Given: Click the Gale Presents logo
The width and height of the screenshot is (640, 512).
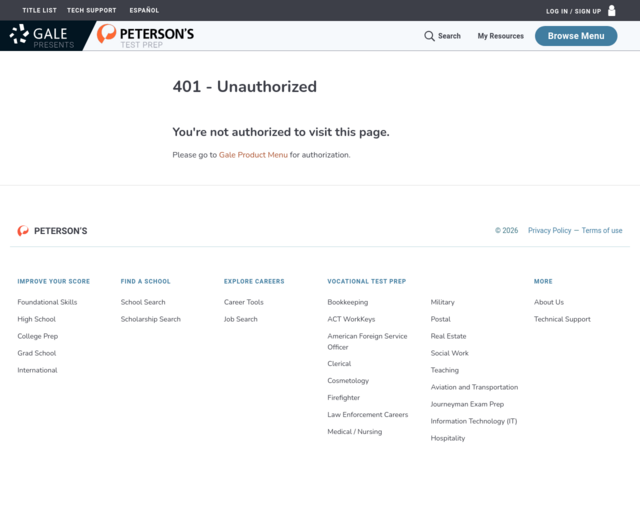Looking at the screenshot, I should pos(42,36).
